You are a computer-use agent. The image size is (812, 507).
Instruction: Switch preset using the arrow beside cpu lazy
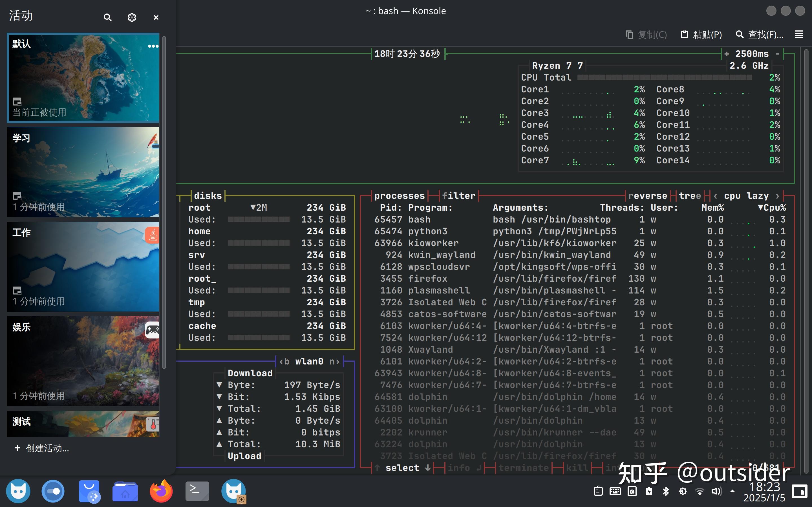click(x=778, y=195)
